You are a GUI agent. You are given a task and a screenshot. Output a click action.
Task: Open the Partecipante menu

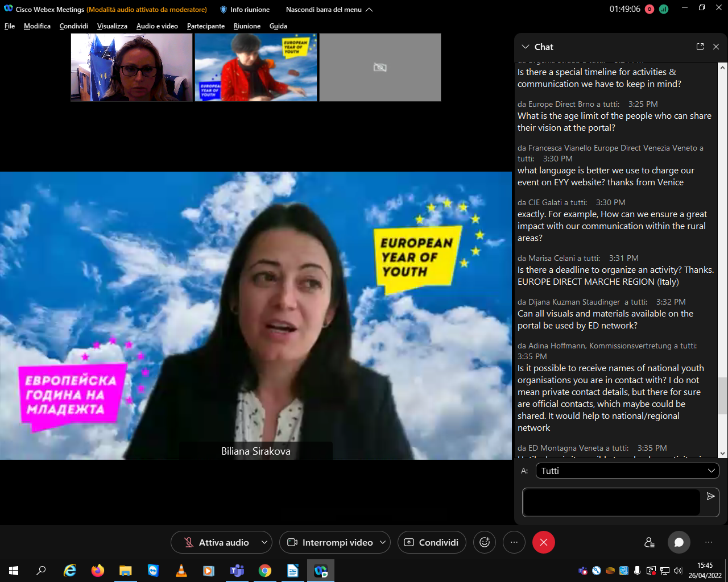[x=206, y=26]
